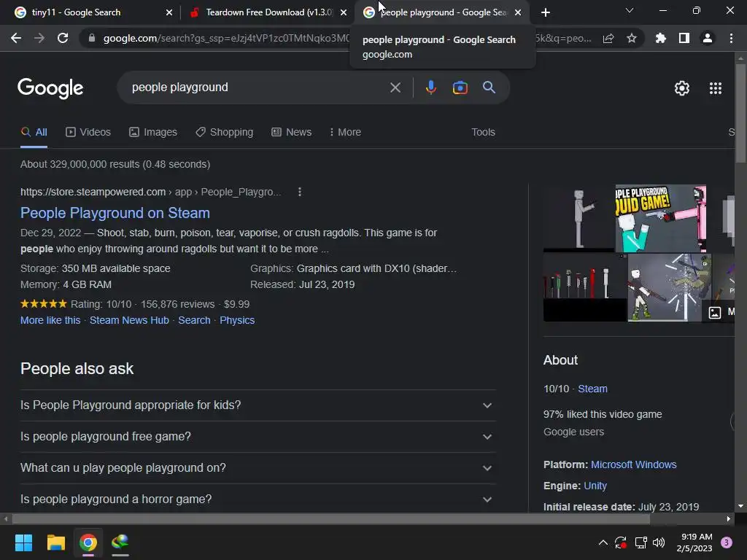The height and width of the screenshot is (560, 747).
Task: Open the Search sitelink under Steam result
Action: (194, 321)
